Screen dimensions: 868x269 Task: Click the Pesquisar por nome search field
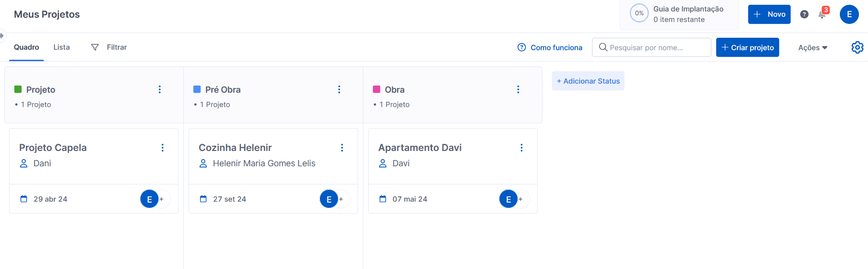651,47
